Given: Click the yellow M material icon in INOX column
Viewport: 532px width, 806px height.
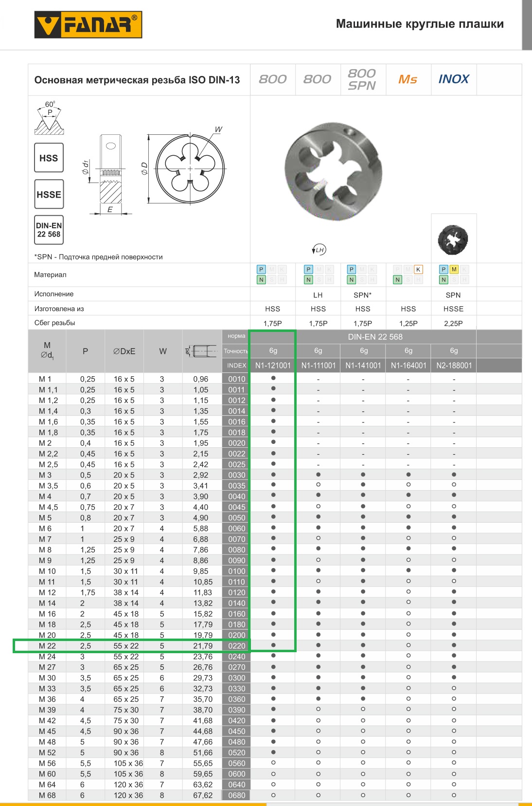Looking at the screenshot, I should 454,270.
